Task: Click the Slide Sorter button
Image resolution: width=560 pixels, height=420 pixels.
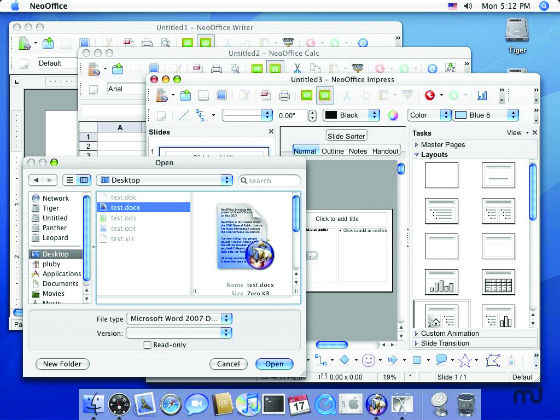Action: tap(346, 136)
